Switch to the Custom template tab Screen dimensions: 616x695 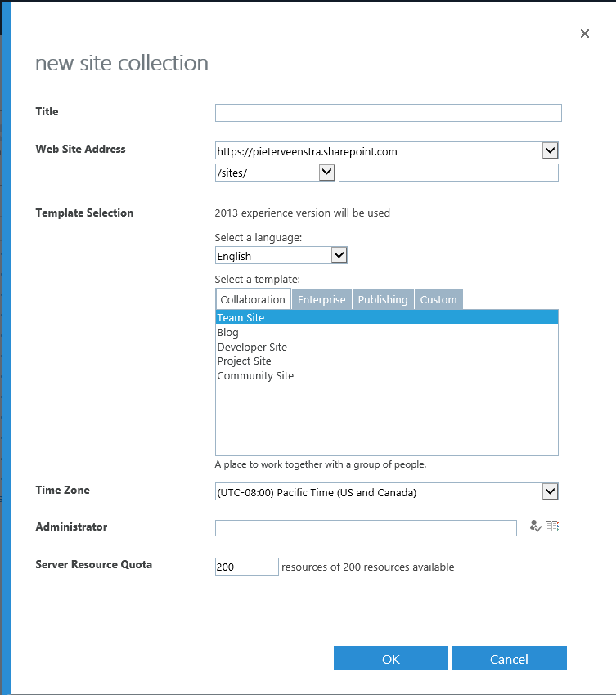[x=438, y=299]
